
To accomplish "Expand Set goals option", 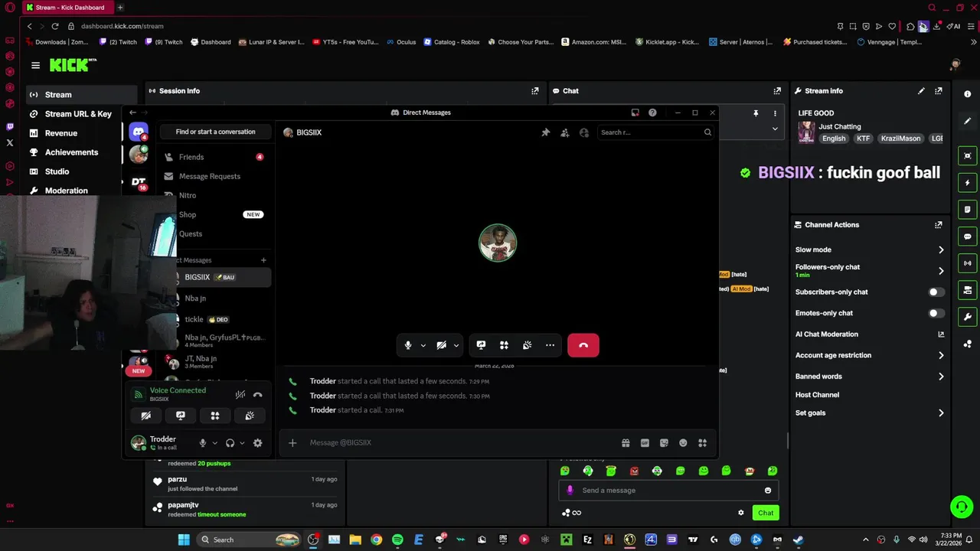I will click(941, 413).
